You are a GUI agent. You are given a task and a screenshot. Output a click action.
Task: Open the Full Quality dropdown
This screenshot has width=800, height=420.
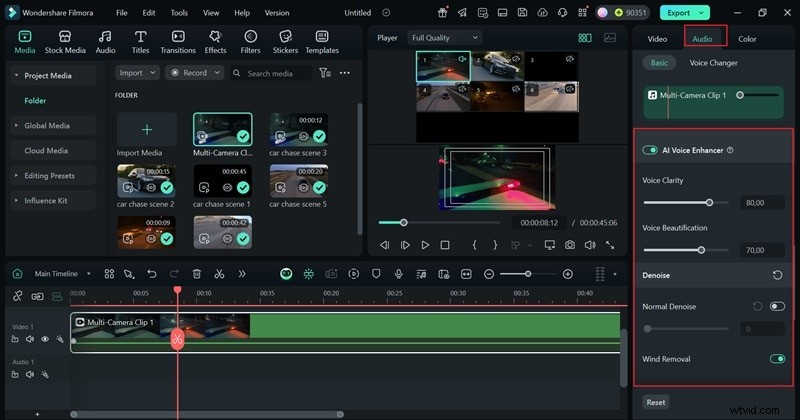tap(443, 38)
